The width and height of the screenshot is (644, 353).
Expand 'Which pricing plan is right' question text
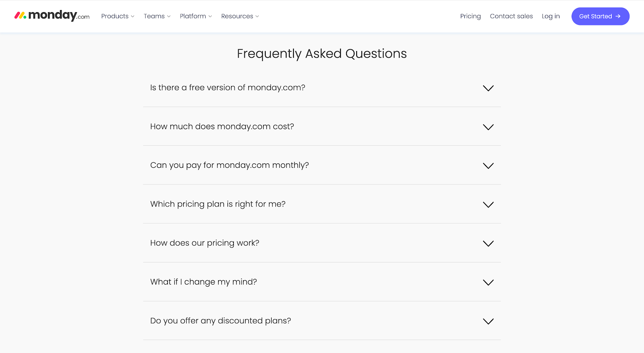point(218,204)
